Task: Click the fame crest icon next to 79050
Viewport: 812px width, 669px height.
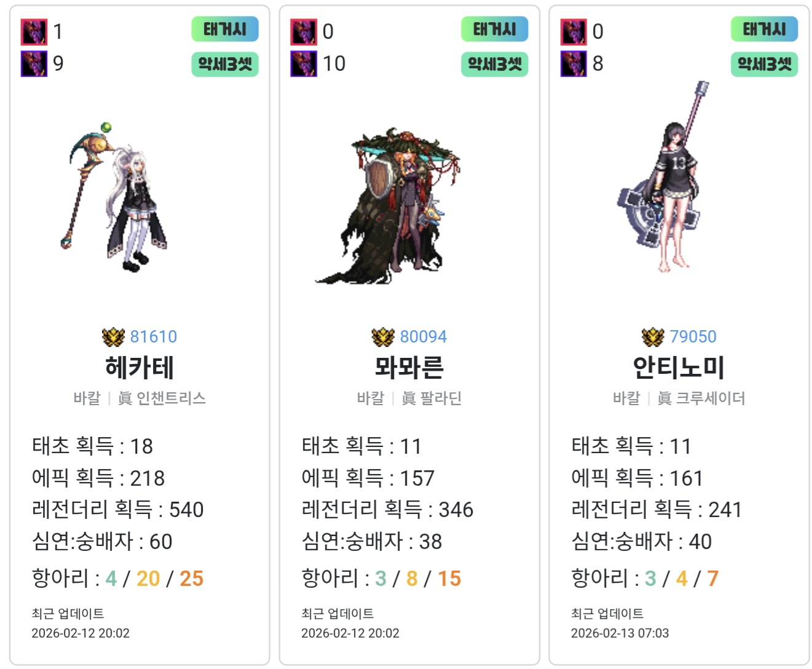Action: 653,337
